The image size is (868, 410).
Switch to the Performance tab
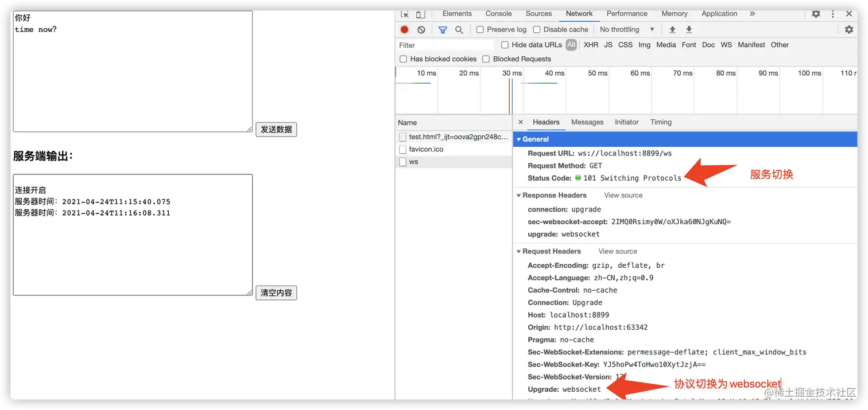(627, 14)
